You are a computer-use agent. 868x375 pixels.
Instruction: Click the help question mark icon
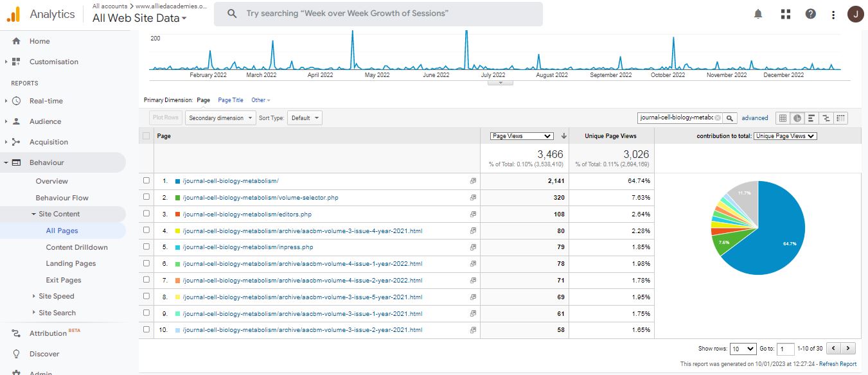811,14
